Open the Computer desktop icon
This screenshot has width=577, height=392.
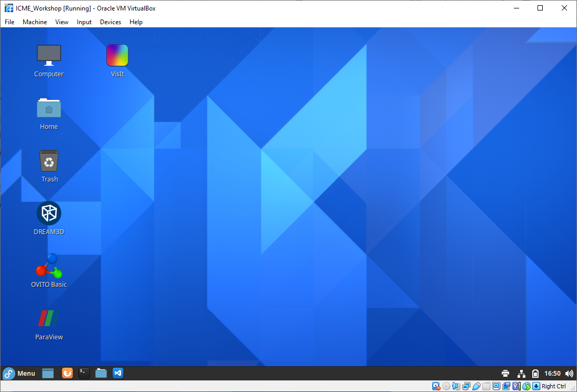pos(49,61)
